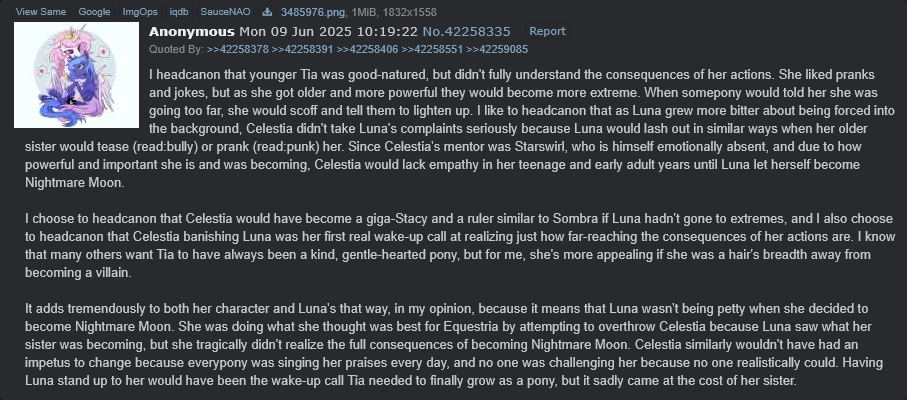Report this post
This screenshot has height=400, width=907.
(547, 31)
